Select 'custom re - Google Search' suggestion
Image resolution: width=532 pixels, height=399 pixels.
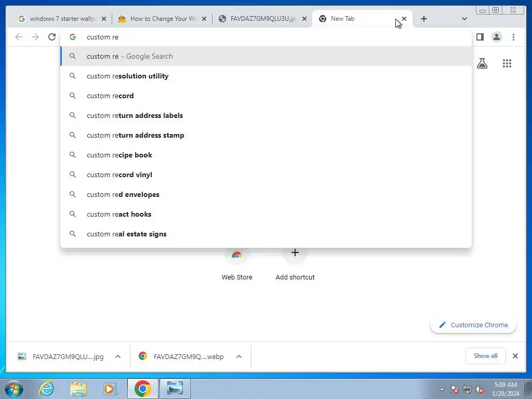click(266, 56)
